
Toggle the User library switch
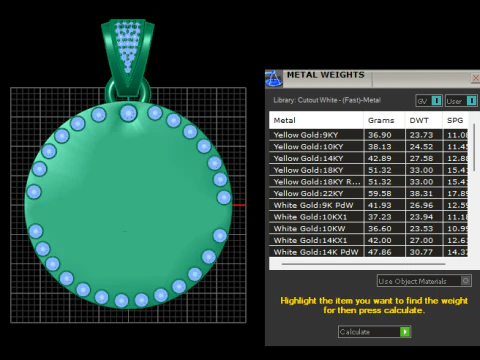click(471, 101)
